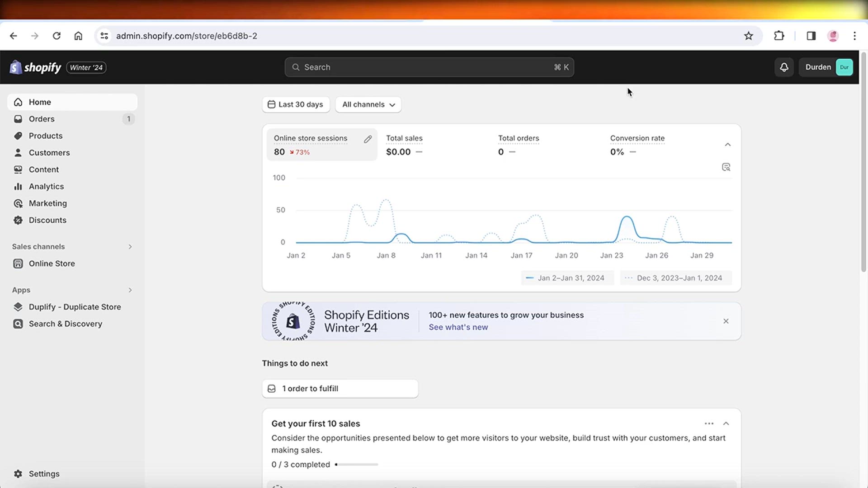Viewport: 868px width, 488px height.
Task: View site information icon in address bar
Action: coord(104,36)
